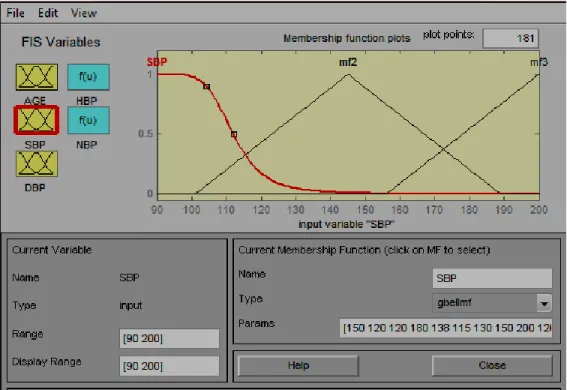Click the variable type value 'input'
The width and height of the screenshot is (567, 390).
[131, 305]
